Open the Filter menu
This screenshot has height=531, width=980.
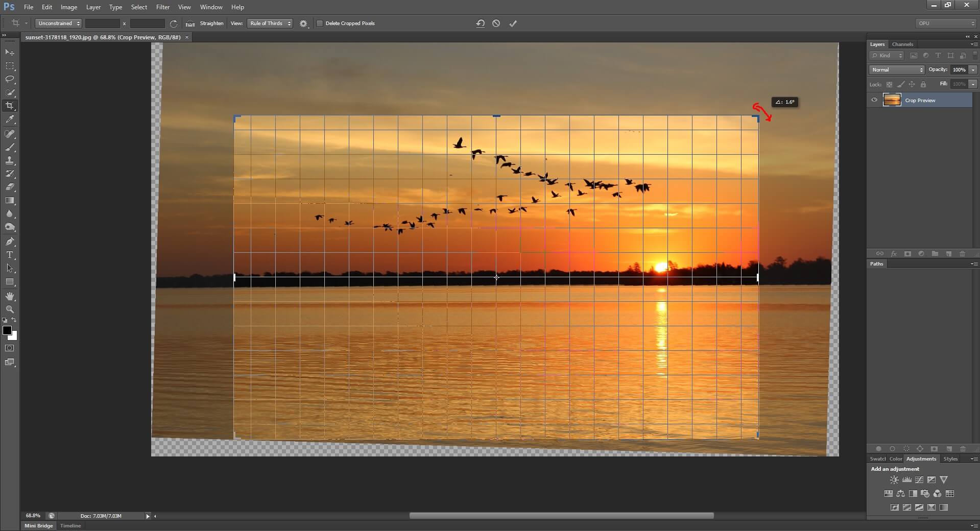click(163, 7)
